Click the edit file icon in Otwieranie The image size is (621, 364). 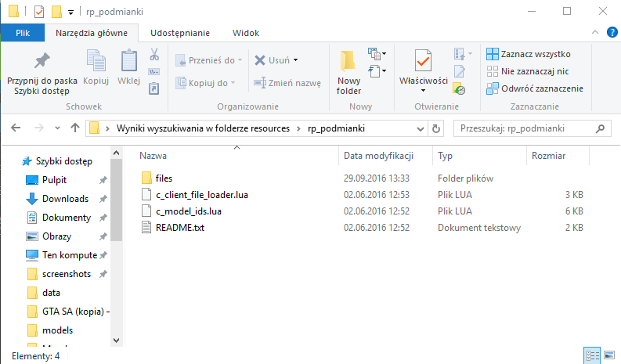(x=460, y=71)
